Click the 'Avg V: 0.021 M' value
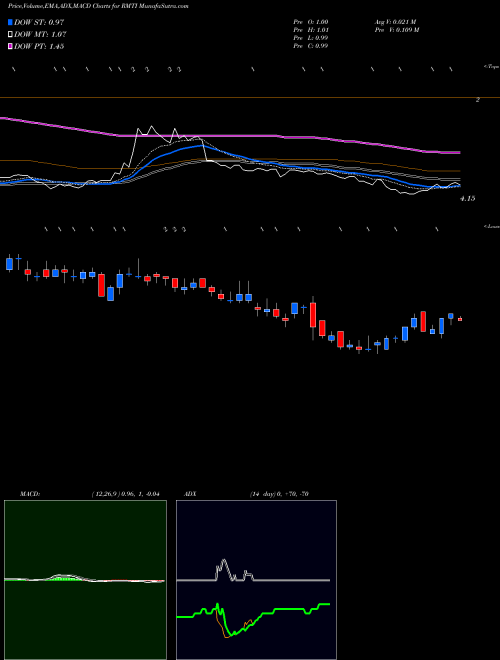The height and width of the screenshot is (660, 500). pyautogui.click(x=395, y=22)
